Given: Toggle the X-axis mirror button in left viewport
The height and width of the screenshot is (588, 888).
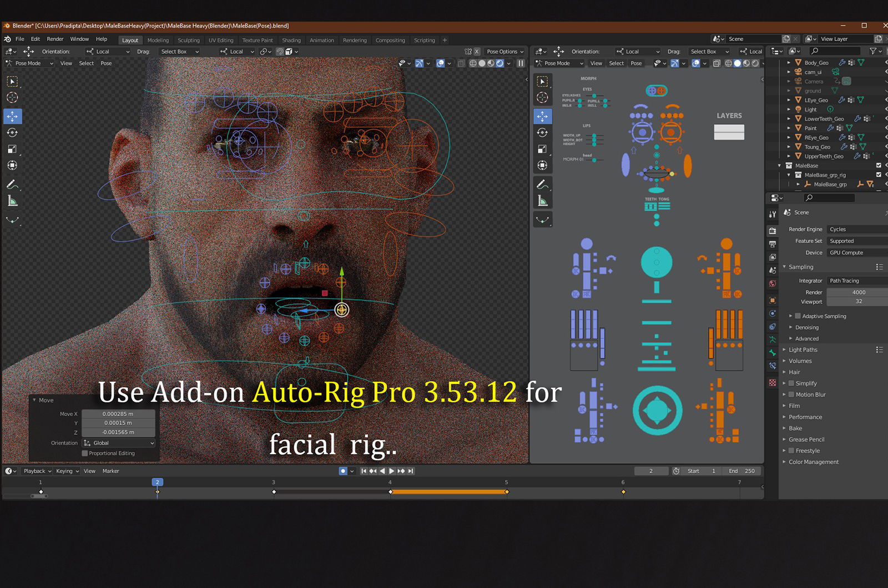Looking at the screenshot, I should pos(476,52).
